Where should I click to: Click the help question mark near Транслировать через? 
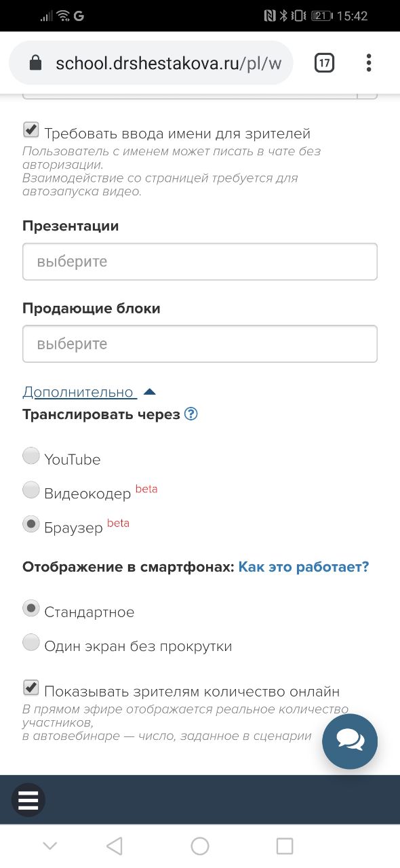pyautogui.click(x=191, y=414)
